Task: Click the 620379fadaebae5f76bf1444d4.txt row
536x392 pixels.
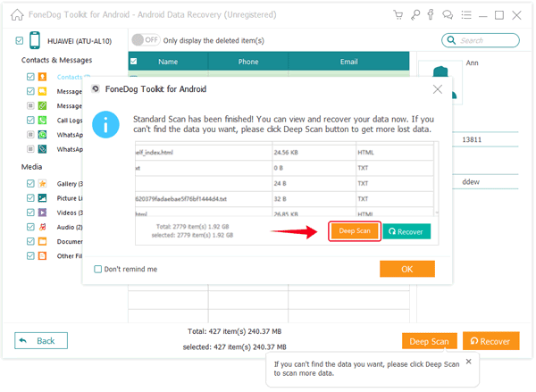Action: coord(284,199)
